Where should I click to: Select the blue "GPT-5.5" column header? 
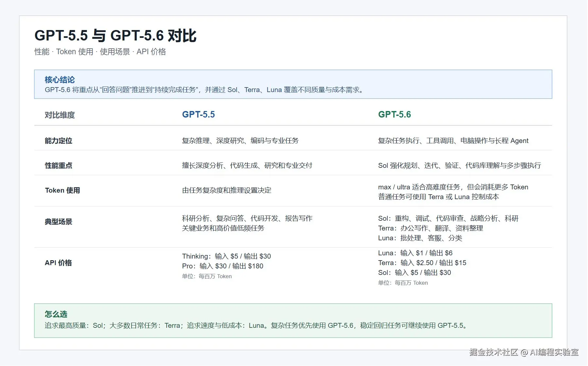coord(198,114)
